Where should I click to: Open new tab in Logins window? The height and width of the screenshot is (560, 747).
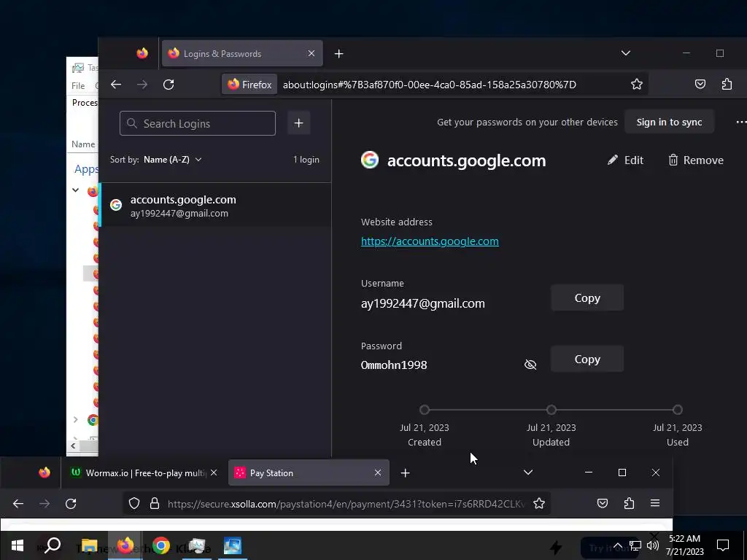point(338,54)
